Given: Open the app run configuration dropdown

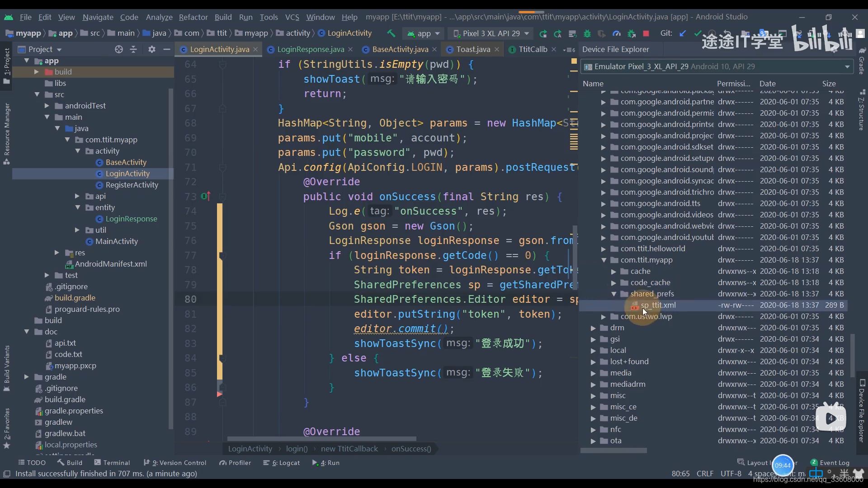Looking at the screenshot, I should coord(424,33).
